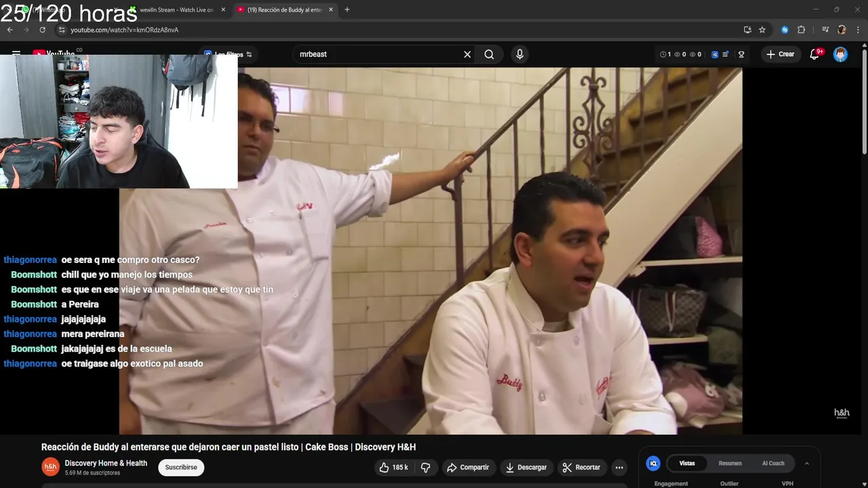This screenshot has height=488, width=868.
Task: Click the Suscribirse button
Action: point(181,468)
